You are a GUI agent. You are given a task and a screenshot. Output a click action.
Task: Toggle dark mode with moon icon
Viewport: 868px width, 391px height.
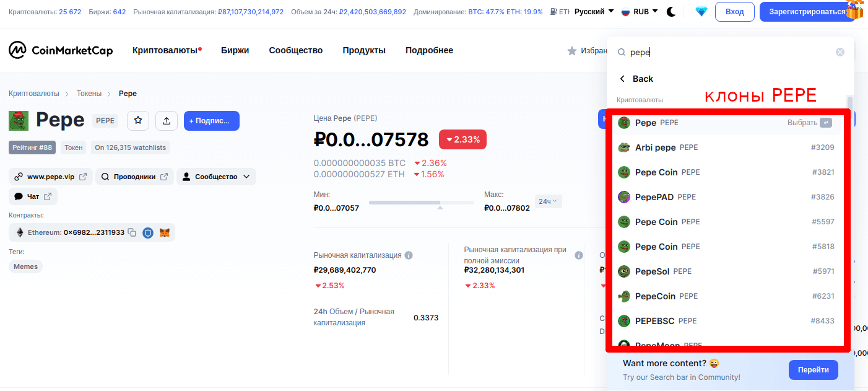(671, 12)
